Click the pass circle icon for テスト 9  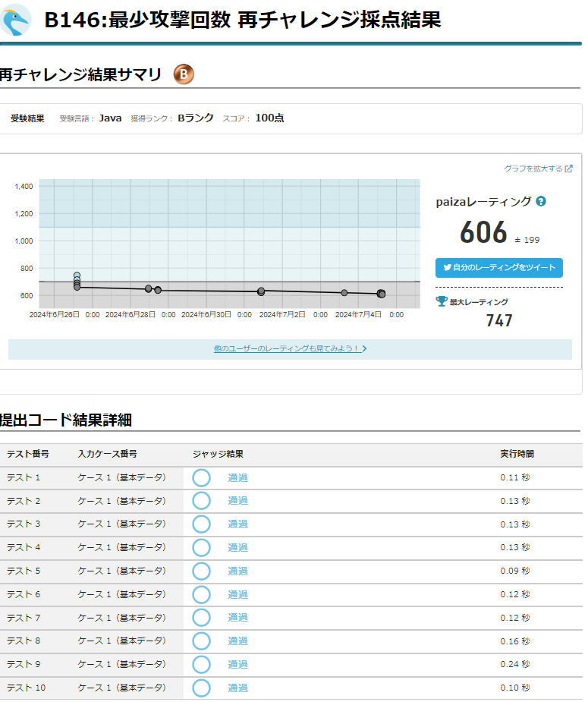pos(201,664)
